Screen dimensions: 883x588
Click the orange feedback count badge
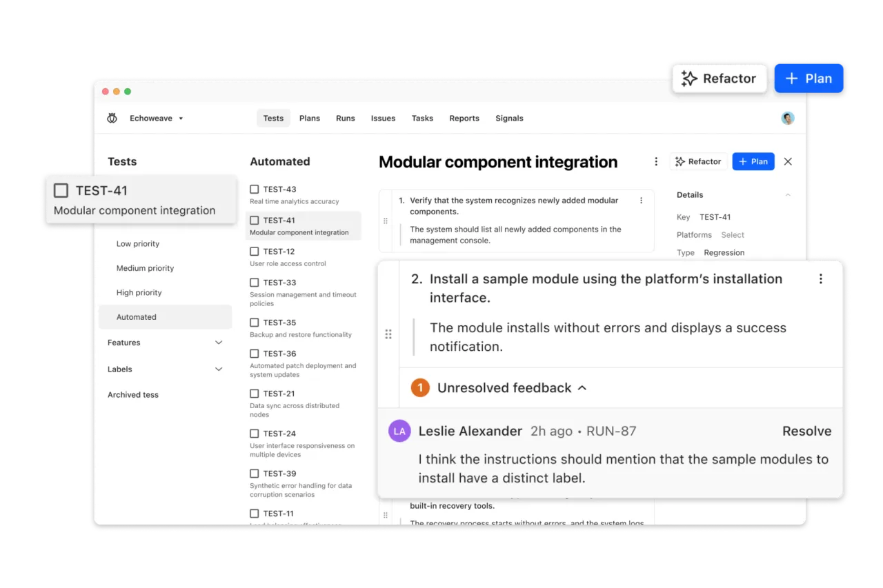coord(420,387)
